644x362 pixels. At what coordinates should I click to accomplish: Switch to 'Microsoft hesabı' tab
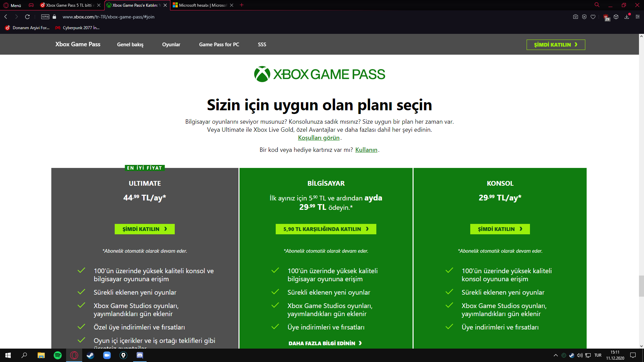203,5
